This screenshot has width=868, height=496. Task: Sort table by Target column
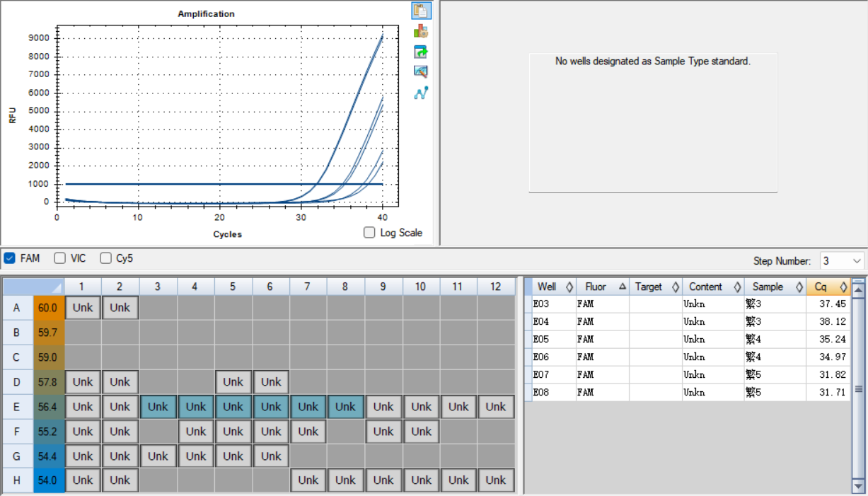[656, 287]
